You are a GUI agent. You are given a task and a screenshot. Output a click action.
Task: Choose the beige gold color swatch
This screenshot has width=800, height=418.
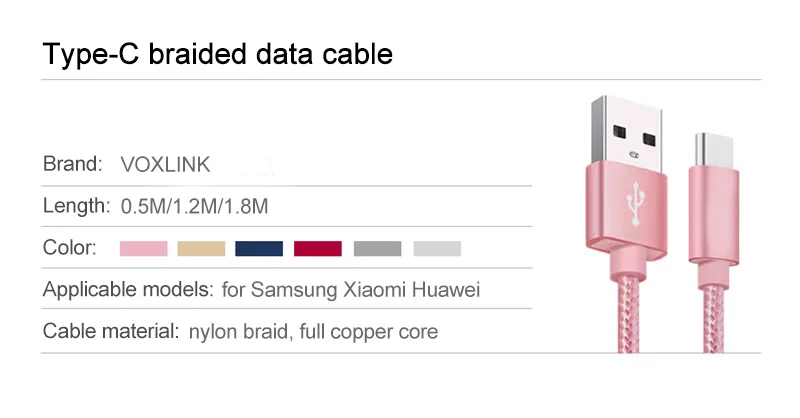point(201,249)
